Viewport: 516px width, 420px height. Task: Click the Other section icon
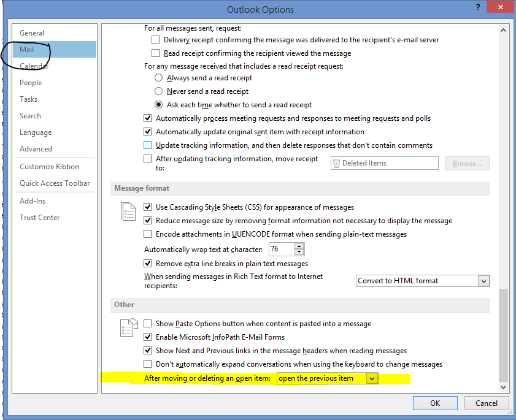tap(129, 327)
